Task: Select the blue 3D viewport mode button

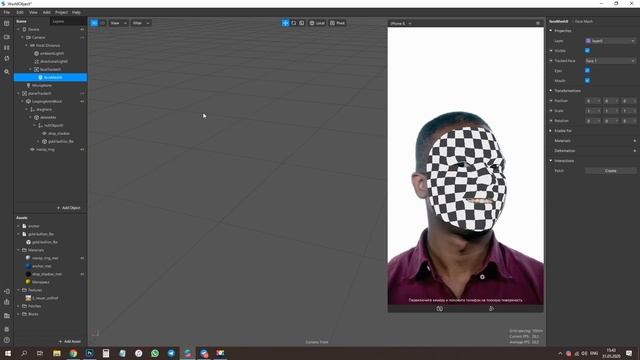Action: pyautogui.click(x=94, y=23)
